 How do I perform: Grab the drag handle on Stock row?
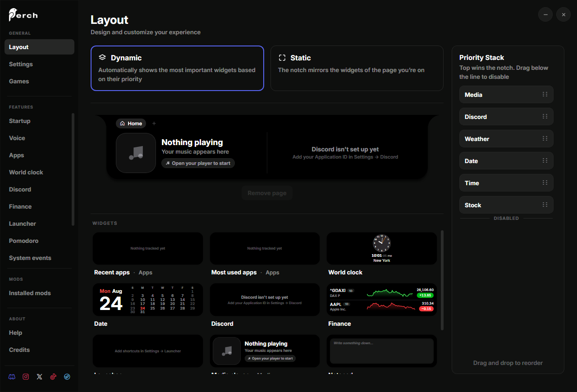click(545, 205)
